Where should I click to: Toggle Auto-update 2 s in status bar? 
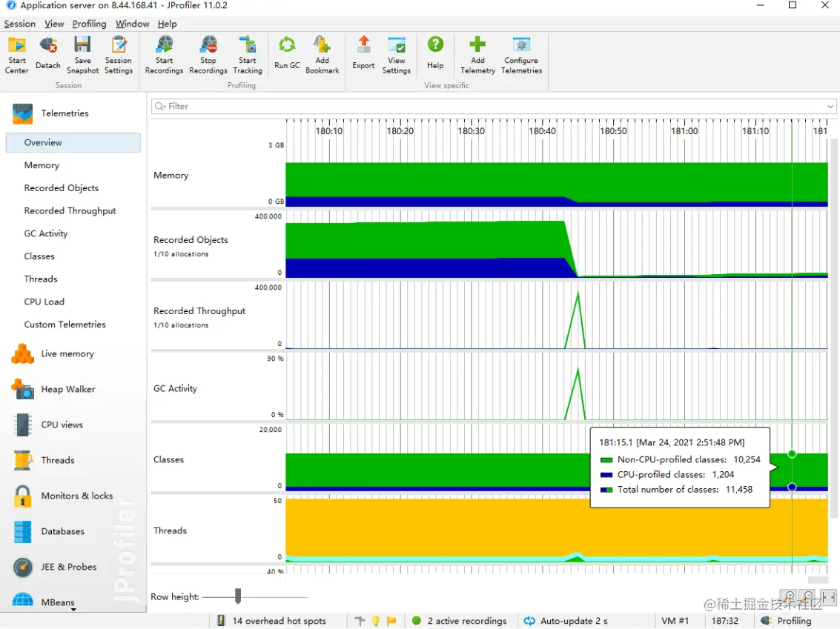(566, 621)
